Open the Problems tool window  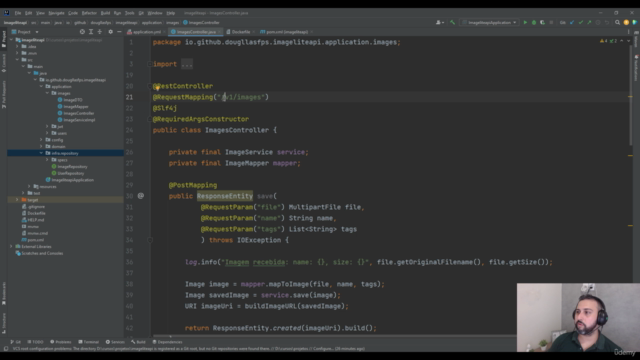[60, 342]
